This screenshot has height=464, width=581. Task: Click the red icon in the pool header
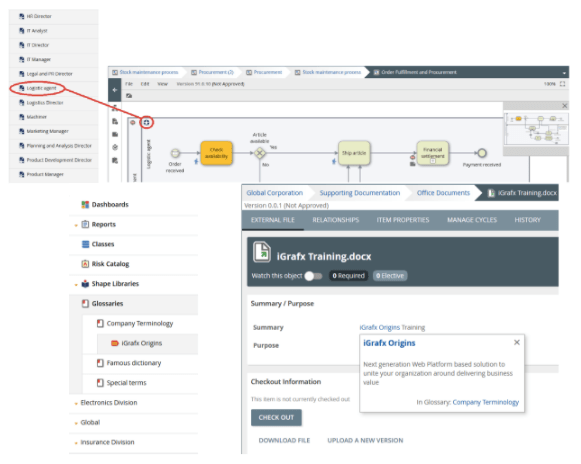point(133,122)
